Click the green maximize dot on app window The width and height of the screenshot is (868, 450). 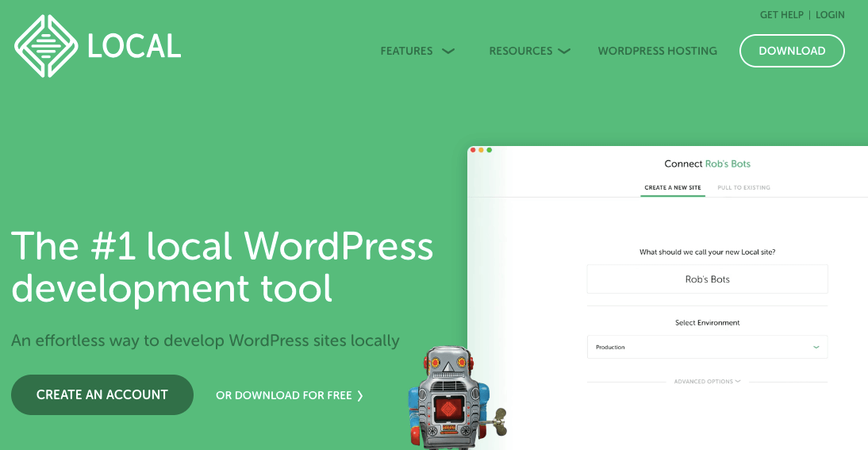point(490,150)
